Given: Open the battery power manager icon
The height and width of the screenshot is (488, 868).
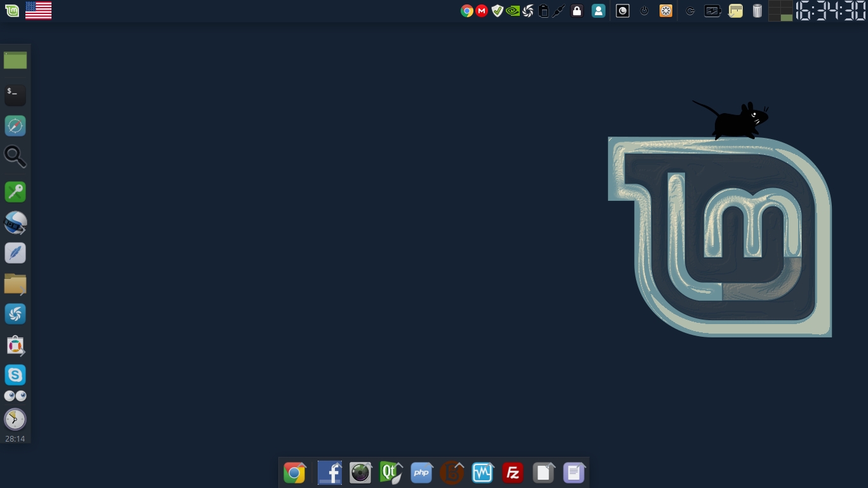Looking at the screenshot, I should (x=712, y=11).
